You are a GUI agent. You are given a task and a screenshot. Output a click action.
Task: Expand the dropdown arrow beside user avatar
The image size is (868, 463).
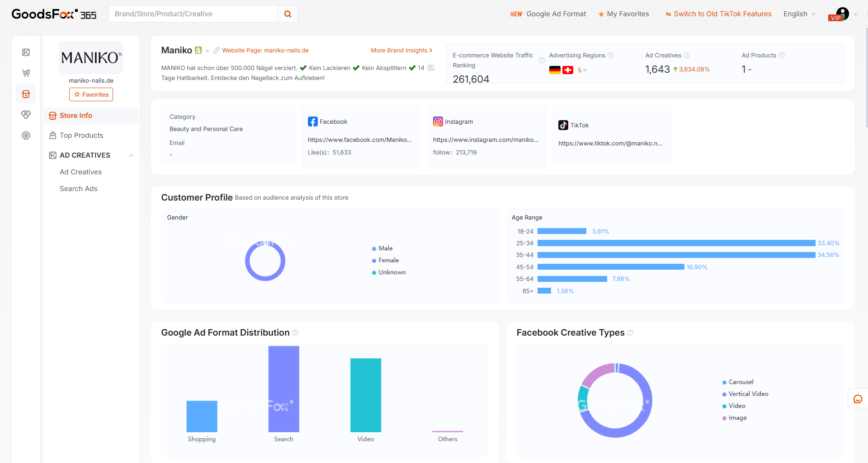[x=856, y=14]
